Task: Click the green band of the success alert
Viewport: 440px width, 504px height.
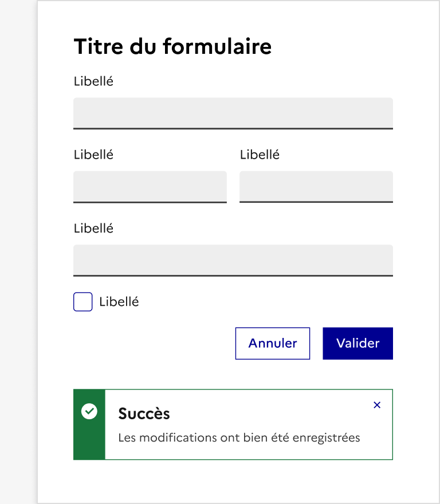Action: coord(89,441)
